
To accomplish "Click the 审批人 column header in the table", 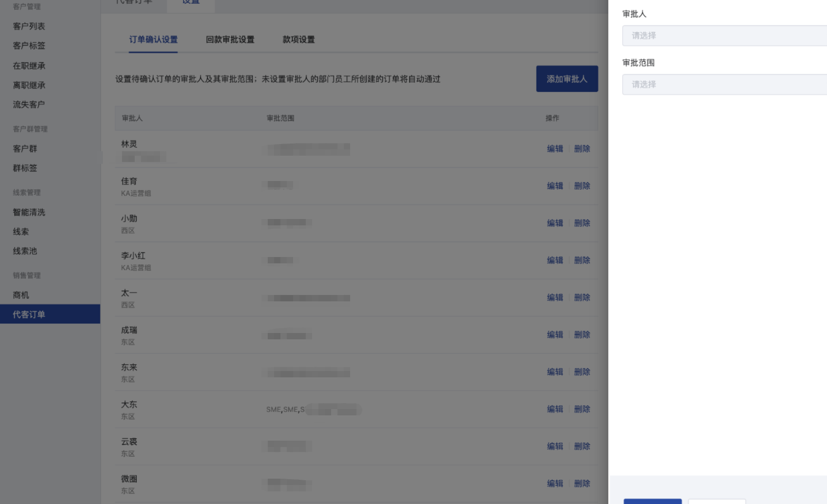I will (132, 118).
